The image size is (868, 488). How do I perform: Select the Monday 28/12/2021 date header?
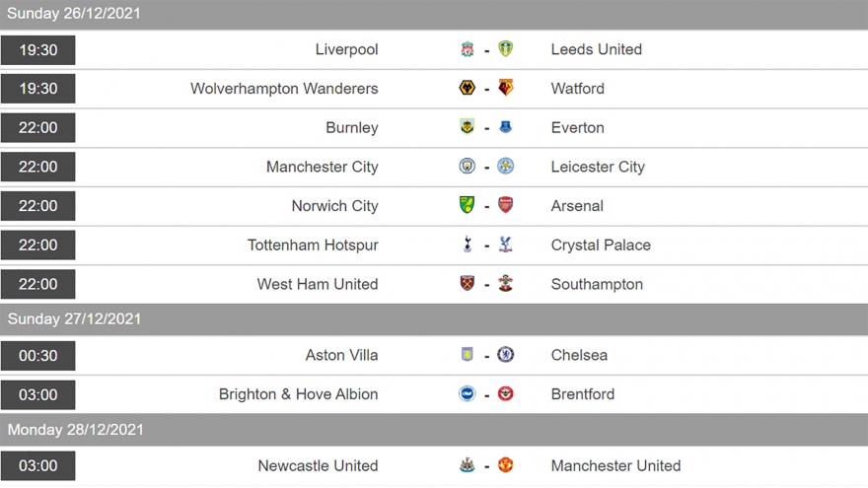pos(76,430)
